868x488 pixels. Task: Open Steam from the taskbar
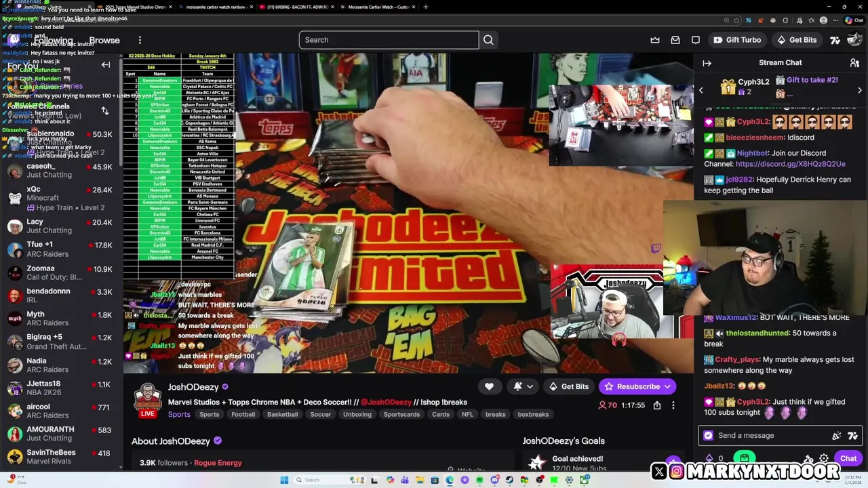(509, 480)
